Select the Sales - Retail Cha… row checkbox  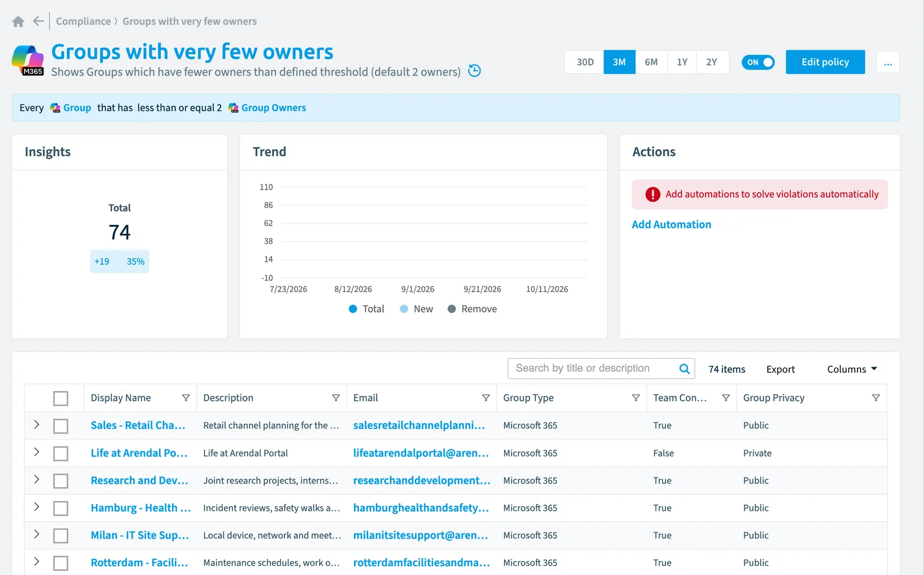[x=61, y=426]
